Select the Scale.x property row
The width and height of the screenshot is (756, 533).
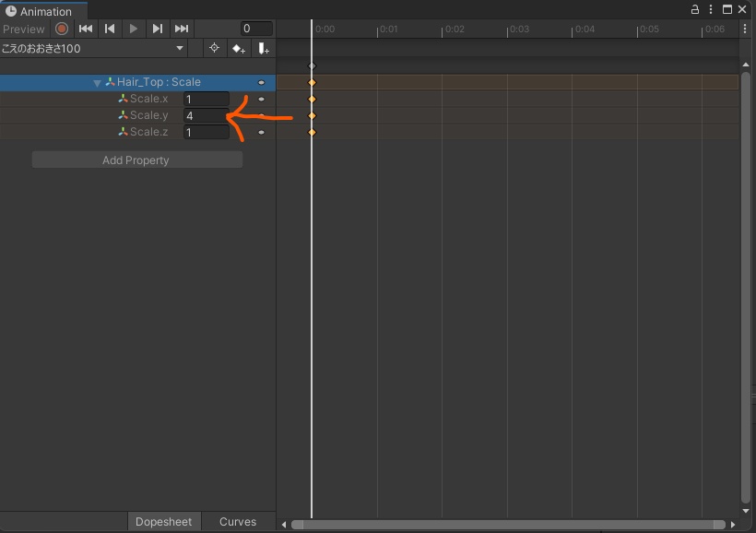pos(138,99)
